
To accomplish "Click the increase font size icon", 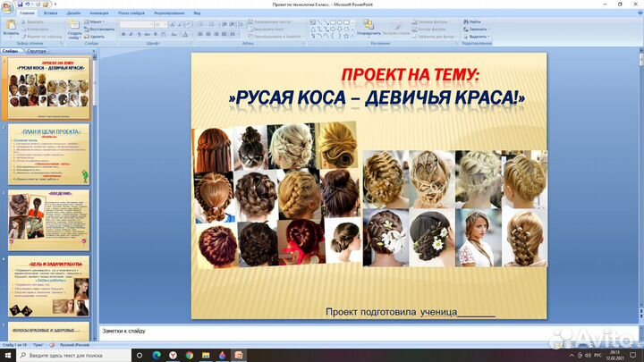I will pyautogui.click(x=172, y=25).
